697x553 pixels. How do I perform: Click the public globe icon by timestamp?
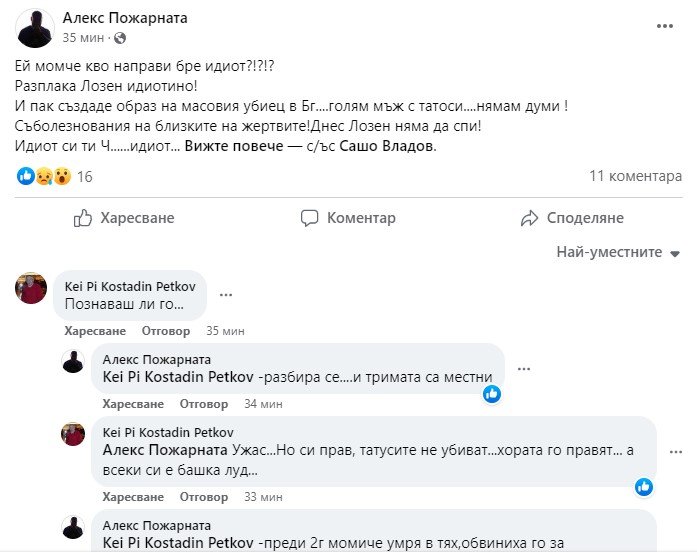(x=121, y=38)
